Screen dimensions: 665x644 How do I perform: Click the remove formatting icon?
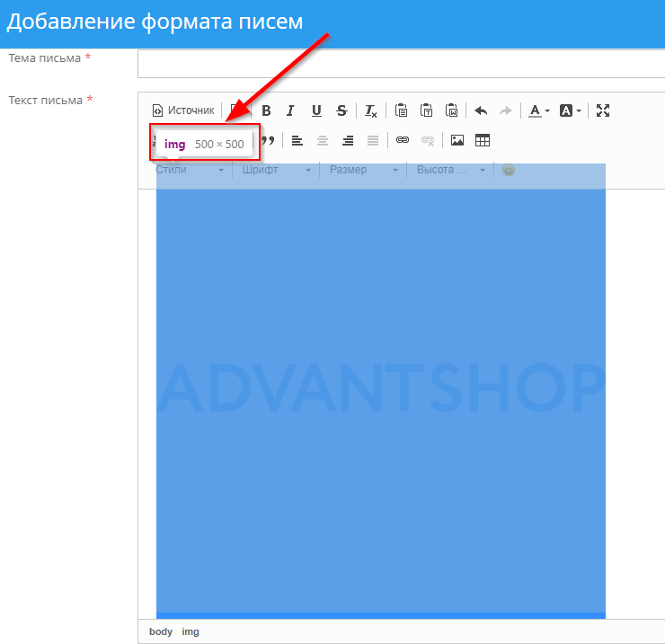pyautogui.click(x=371, y=110)
